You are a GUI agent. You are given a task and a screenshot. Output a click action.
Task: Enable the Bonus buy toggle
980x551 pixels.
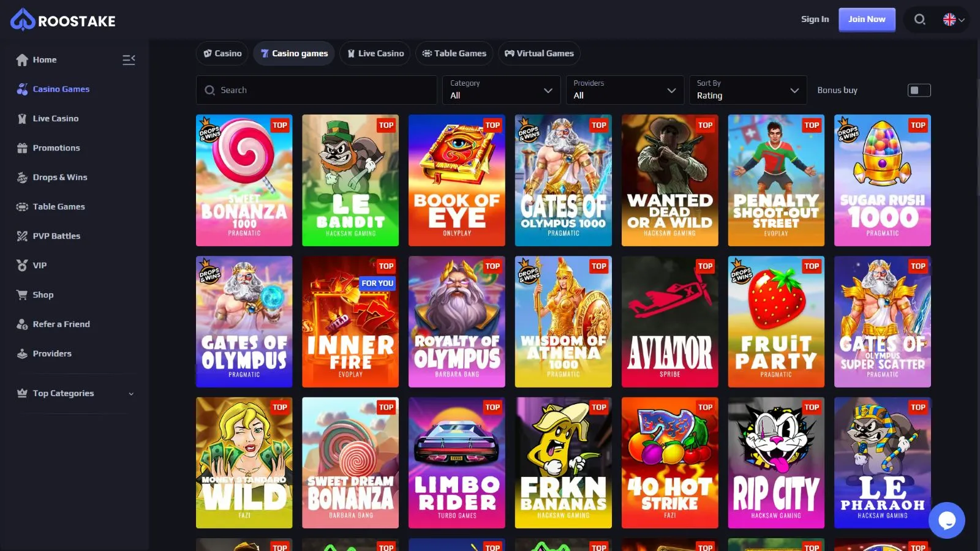point(919,91)
